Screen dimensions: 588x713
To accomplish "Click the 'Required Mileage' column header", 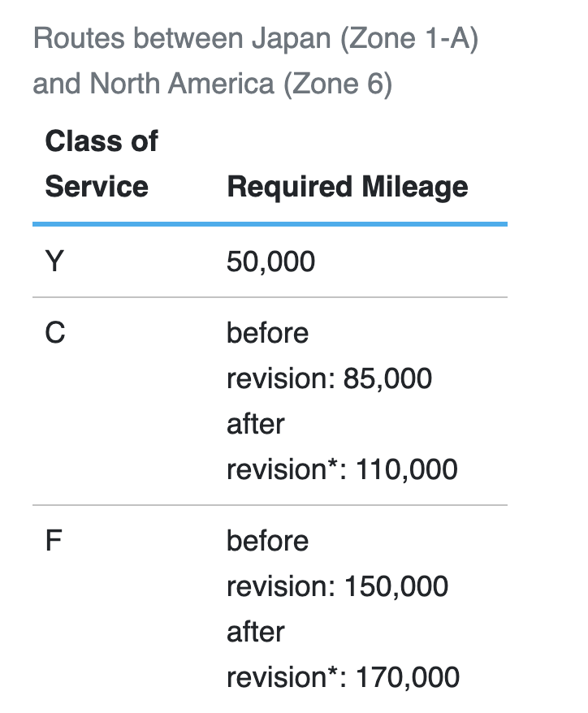I will 348,187.
